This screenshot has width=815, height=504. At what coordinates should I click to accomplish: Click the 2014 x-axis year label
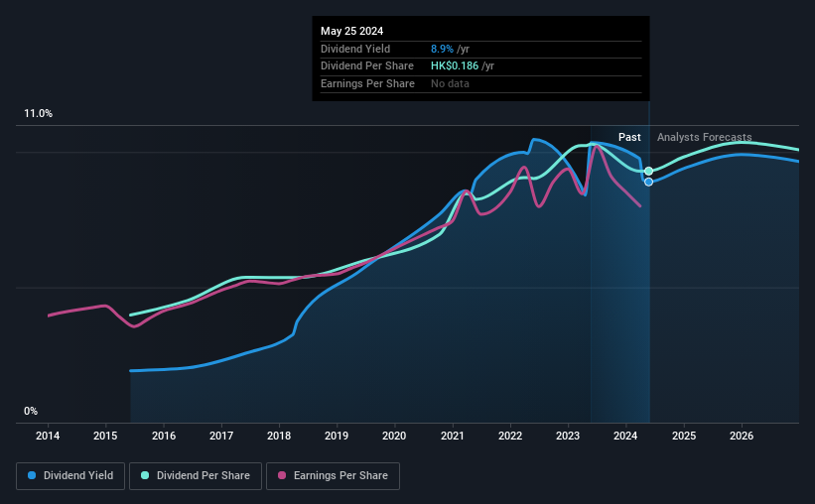48,436
